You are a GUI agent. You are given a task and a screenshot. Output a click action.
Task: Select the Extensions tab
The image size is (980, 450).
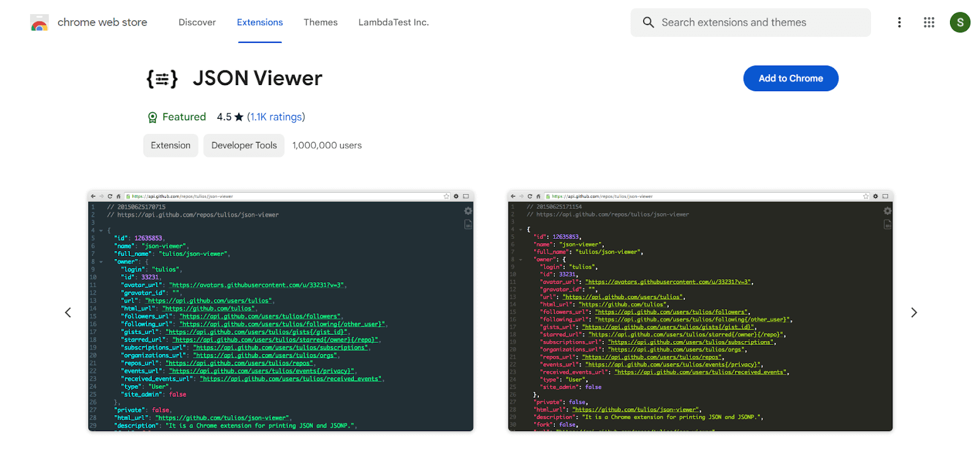pyautogui.click(x=260, y=23)
